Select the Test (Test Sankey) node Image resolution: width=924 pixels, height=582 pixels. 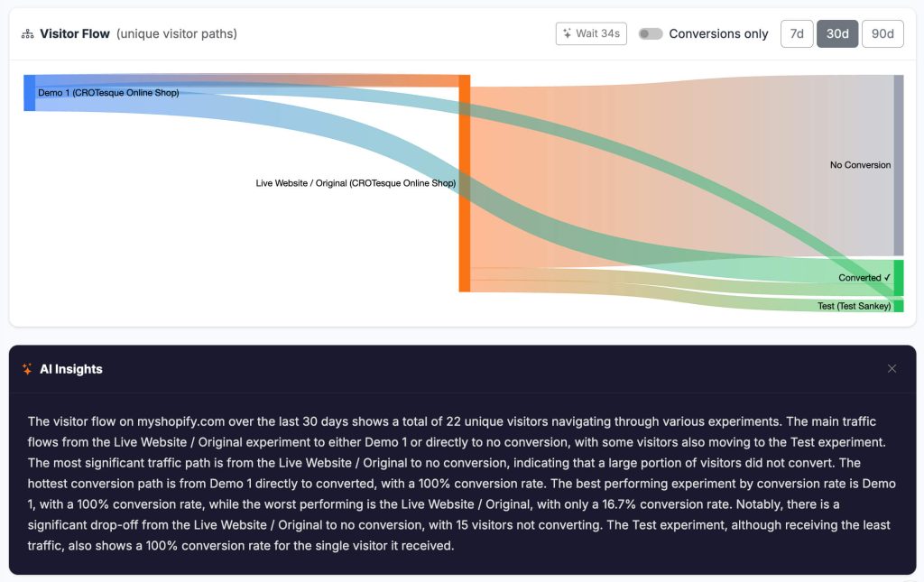[x=898, y=304]
